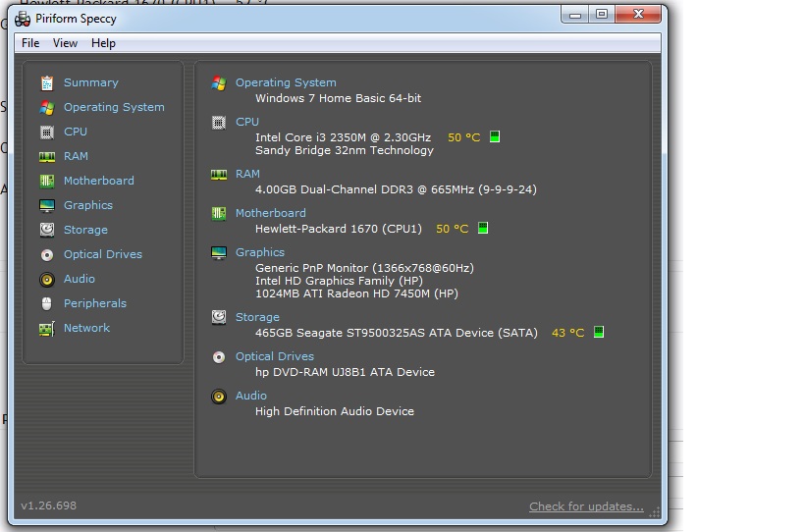The image size is (804, 532).
Task: Click 'Sandy Bridge 32nm Technology' text
Action: point(345,150)
